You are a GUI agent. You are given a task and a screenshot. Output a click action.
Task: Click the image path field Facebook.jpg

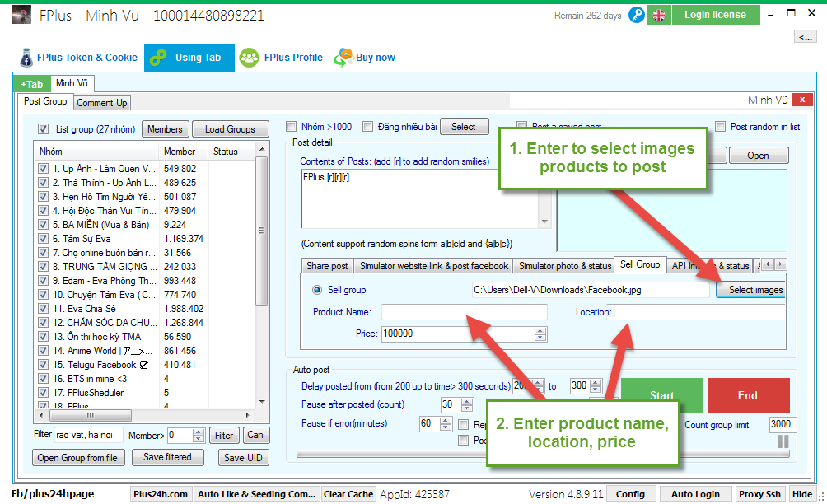[591, 290]
